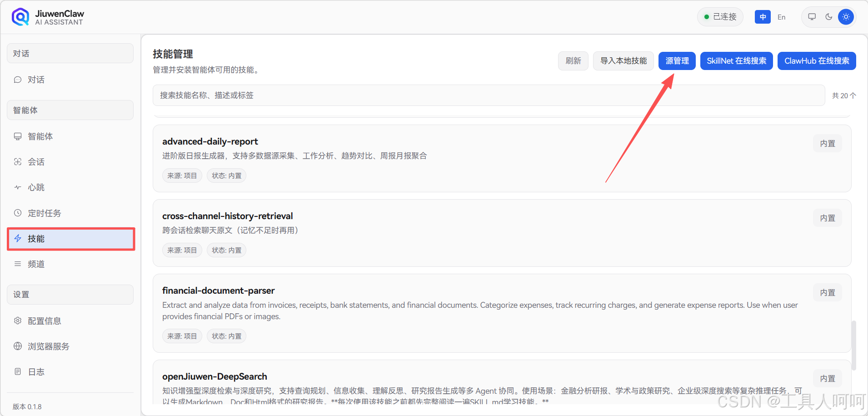Go to 会话 in sidebar
The width and height of the screenshot is (868, 416).
[70, 162]
